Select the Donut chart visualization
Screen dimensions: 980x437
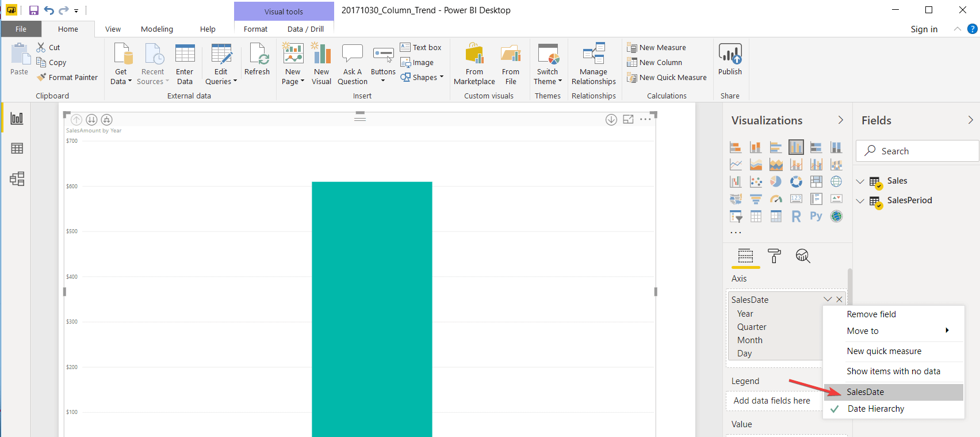click(796, 182)
